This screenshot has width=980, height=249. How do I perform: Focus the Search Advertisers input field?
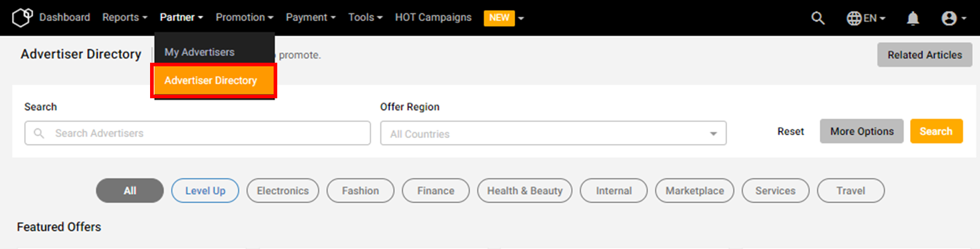click(x=198, y=133)
